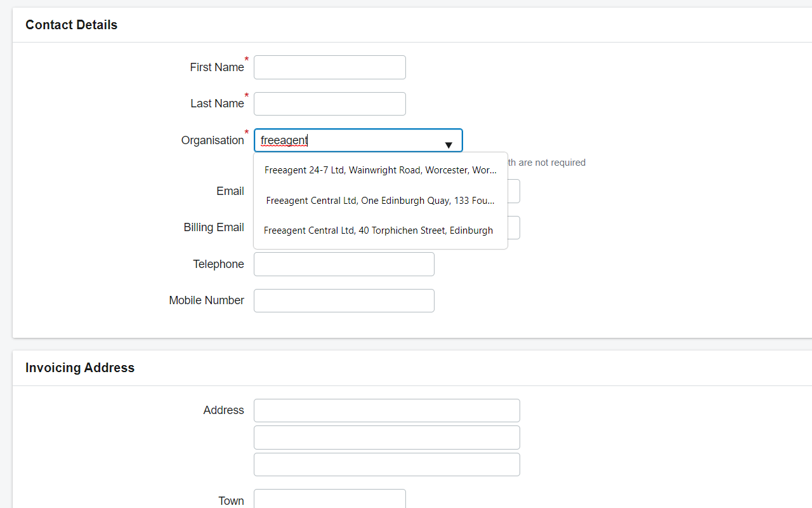This screenshot has width=812, height=508.
Task: Select Freeagent Central Ltd, One Edinburgh Quay option
Action: tap(381, 201)
